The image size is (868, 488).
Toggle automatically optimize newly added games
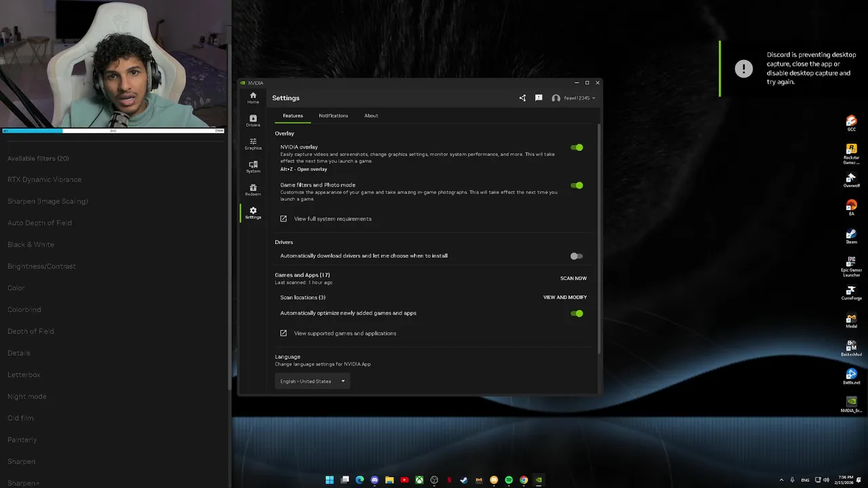click(x=576, y=314)
